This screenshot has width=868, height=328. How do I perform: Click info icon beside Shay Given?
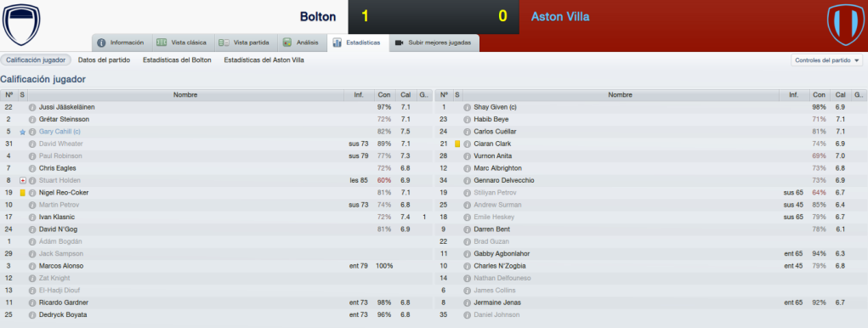tap(468, 107)
